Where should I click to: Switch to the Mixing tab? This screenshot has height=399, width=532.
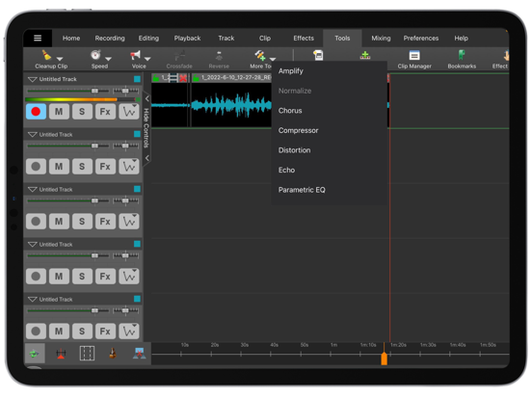coord(381,38)
